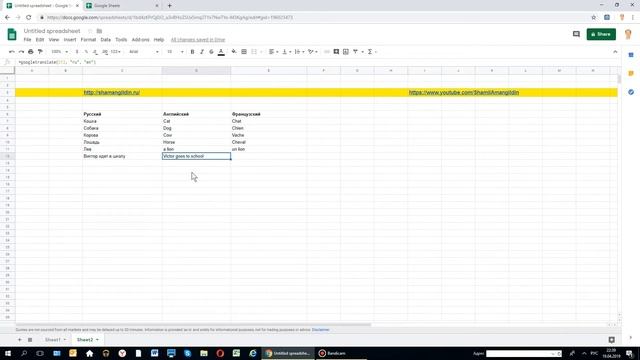Open the font size dropdown
This screenshot has height=360, width=640.
pyautogui.click(x=176, y=52)
